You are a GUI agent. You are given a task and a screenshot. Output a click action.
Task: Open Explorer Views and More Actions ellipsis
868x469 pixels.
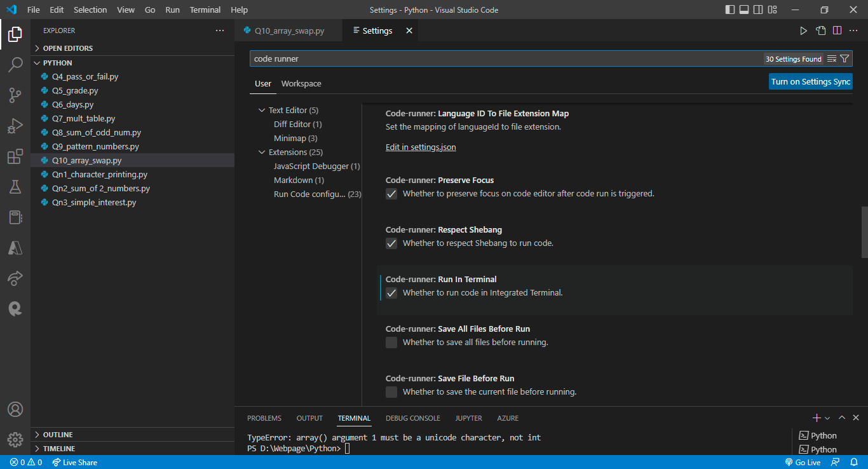220,31
